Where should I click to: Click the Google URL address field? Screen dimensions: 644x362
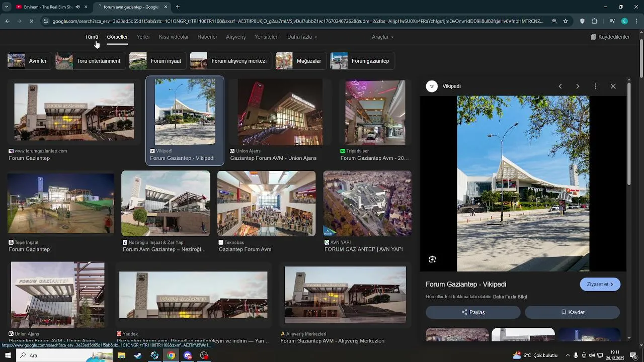point(298,21)
